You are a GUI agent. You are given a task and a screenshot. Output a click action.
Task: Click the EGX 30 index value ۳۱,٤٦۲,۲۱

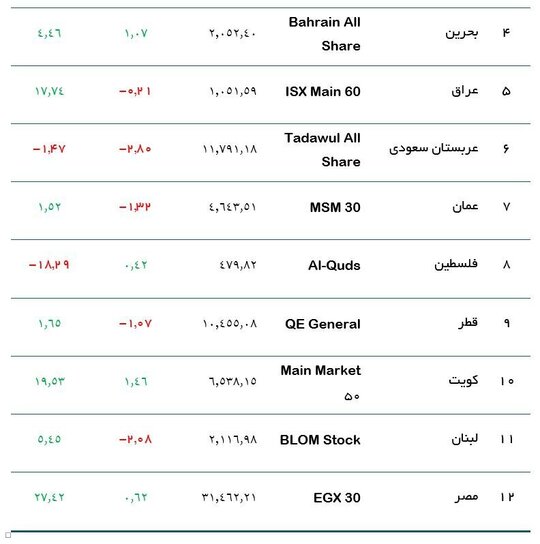click(x=229, y=498)
